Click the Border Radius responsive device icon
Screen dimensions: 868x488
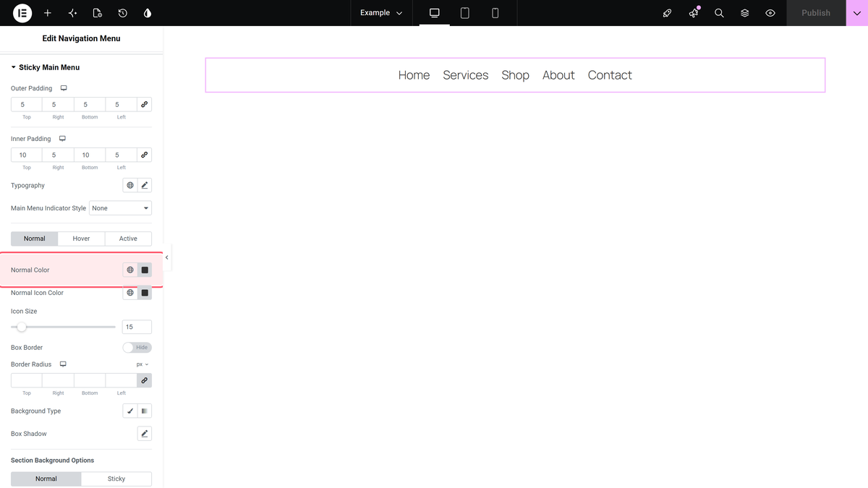coord(63,364)
